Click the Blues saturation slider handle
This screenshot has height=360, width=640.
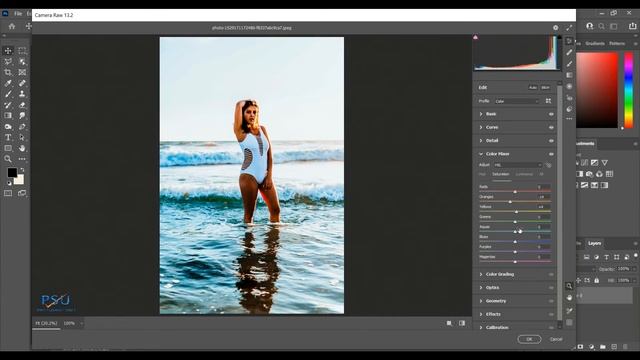(x=515, y=242)
